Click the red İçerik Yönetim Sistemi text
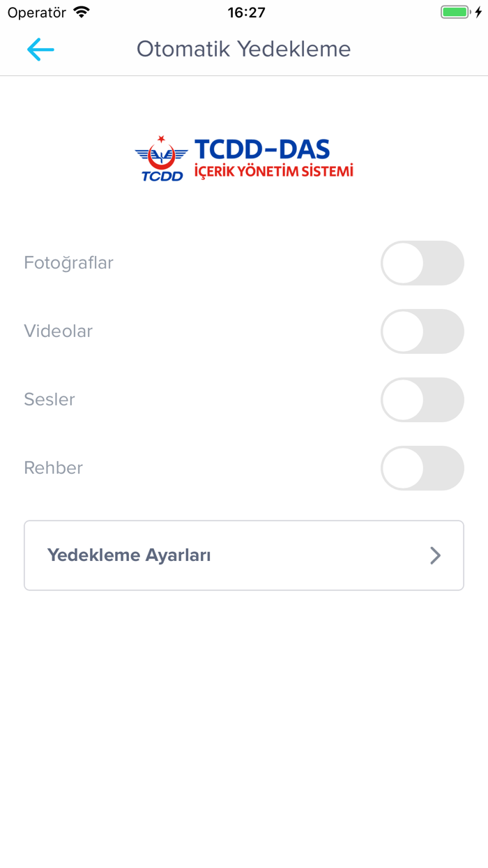This screenshot has height=868, width=488. pyautogui.click(x=273, y=171)
